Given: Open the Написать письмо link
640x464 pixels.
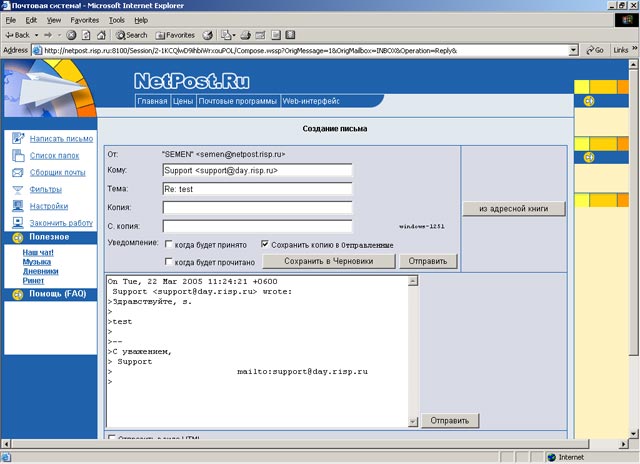Looking at the screenshot, I should click(x=61, y=139).
